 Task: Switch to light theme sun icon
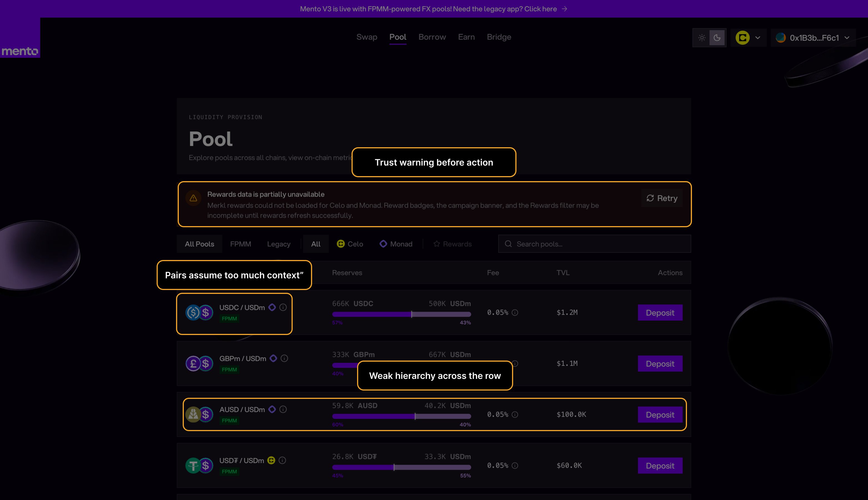click(702, 38)
